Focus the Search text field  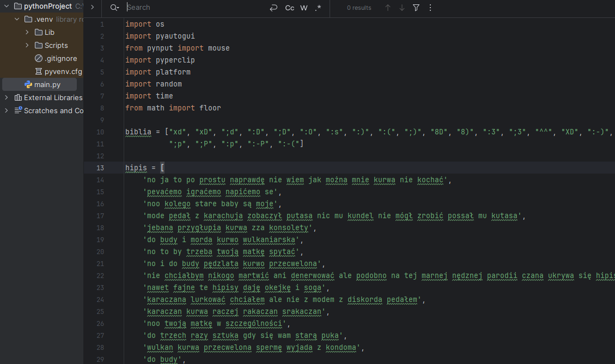tap(196, 8)
